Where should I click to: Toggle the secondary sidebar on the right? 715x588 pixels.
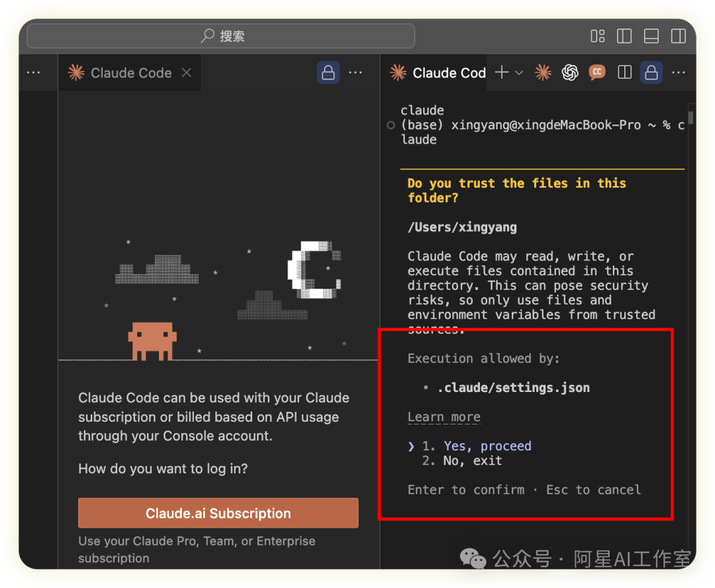pyautogui.click(x=678, y=36)
